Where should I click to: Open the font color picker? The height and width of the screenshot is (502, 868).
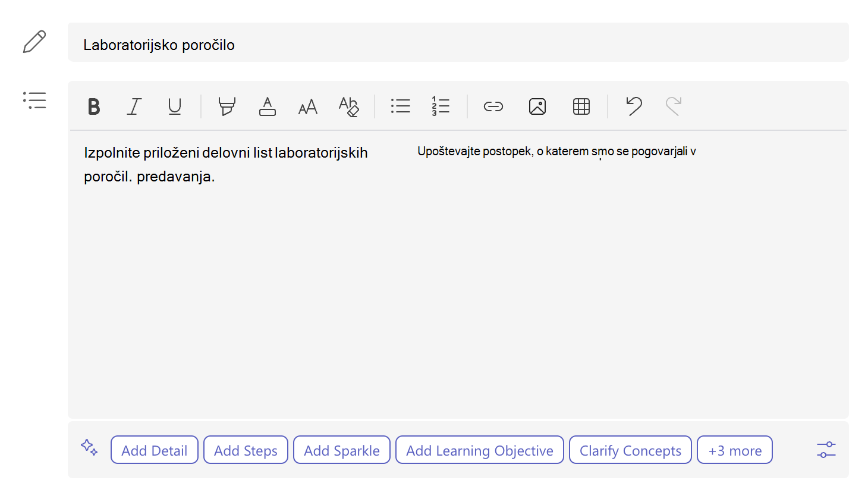point(268,106)
